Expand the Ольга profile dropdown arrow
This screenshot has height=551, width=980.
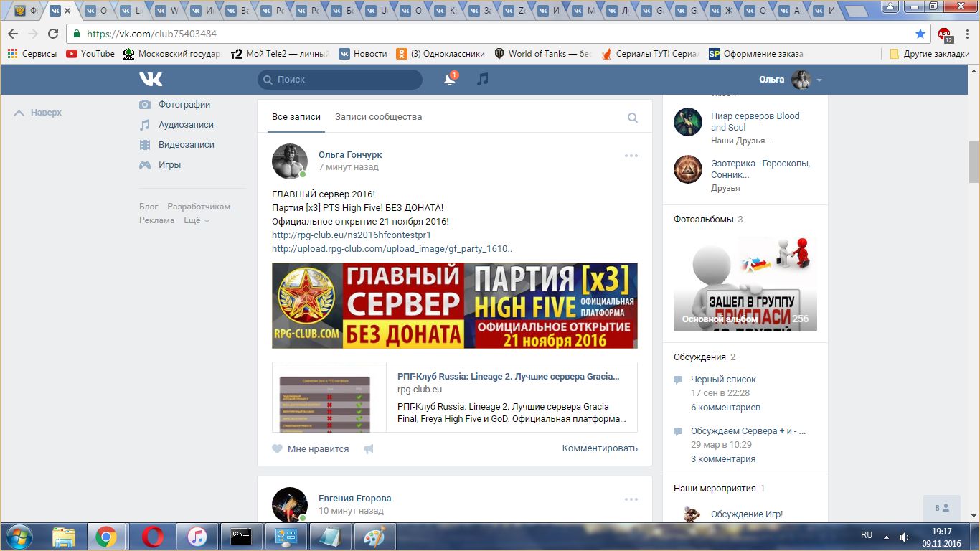[x=819, y=80]
